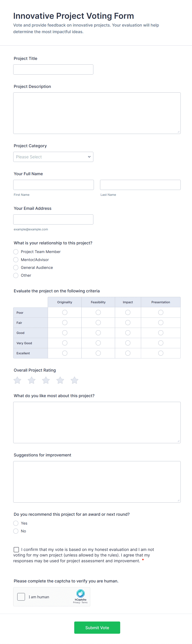Open the Project Category dropdown

(x=53, y=157)
